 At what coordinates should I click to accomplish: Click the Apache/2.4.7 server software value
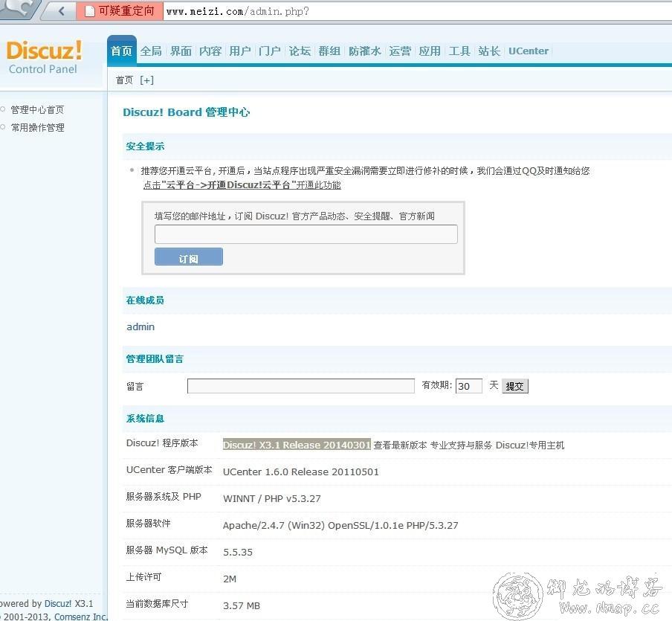tap(340, 525)
